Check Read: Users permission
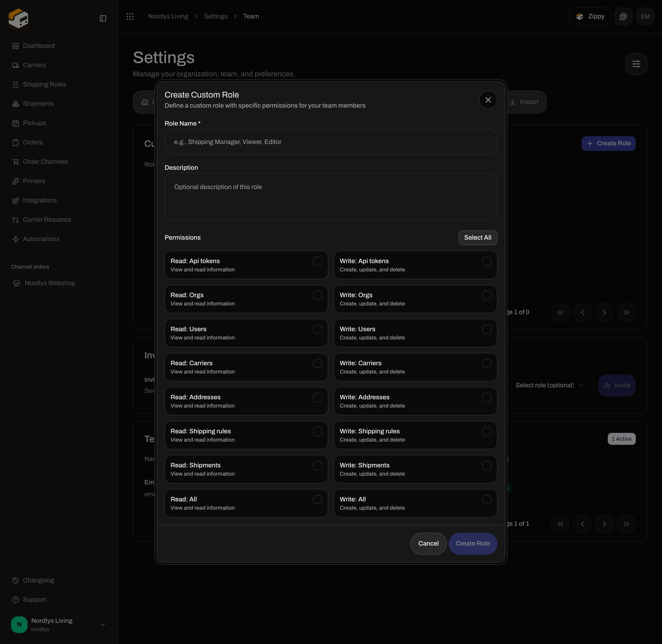The height and width of the screenshot is (644, 662). pos(317,329)
